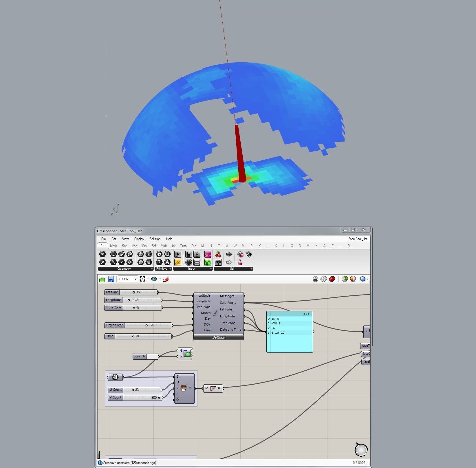Click the Jump flask icon in Util
This screenshot has width=476, height=468.
(240, 262)
